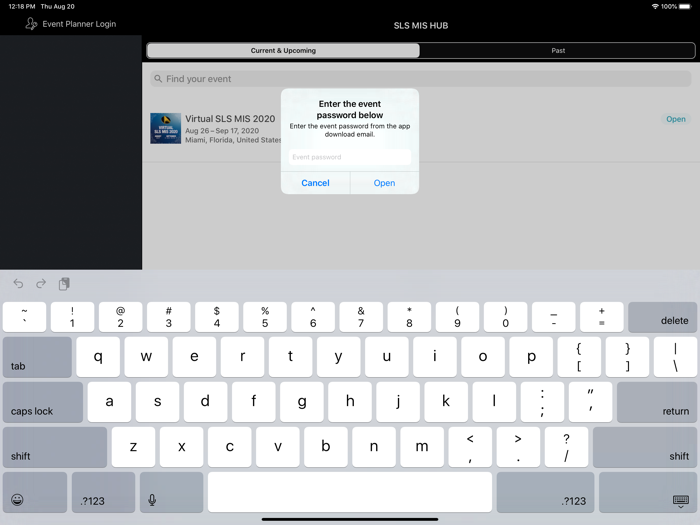Tap the Wi-Fi icon in status bar
This screenshot has width=700, height=525.
tap(655, 7)
